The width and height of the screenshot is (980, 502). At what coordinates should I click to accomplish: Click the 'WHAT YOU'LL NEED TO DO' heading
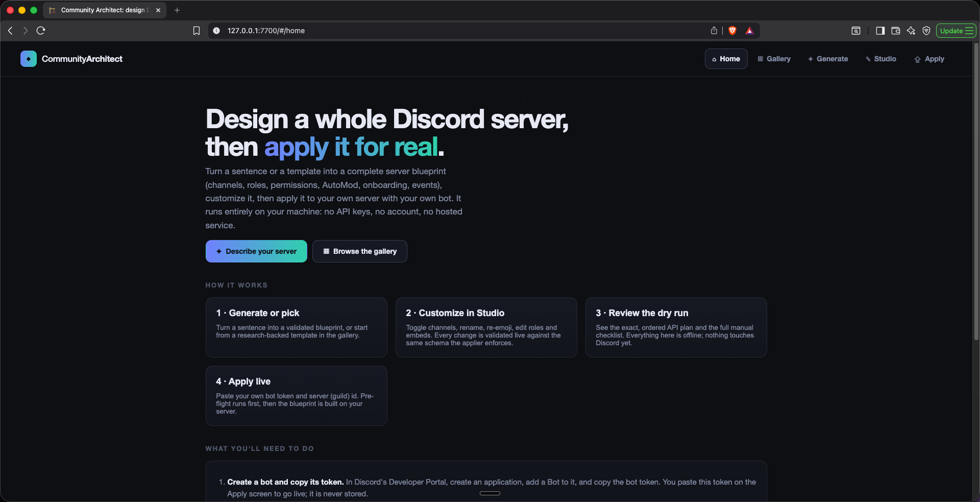pyautogui.click(x=259, y=448)
